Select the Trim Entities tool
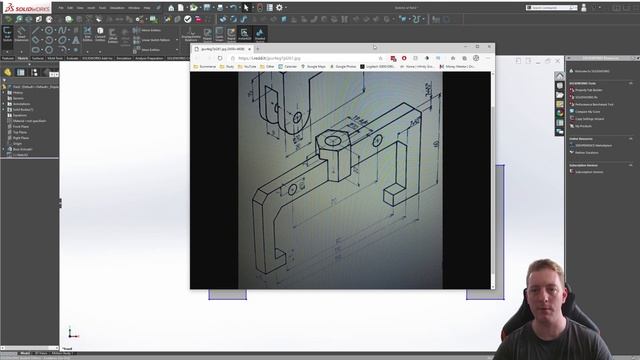 pos(87,34)
